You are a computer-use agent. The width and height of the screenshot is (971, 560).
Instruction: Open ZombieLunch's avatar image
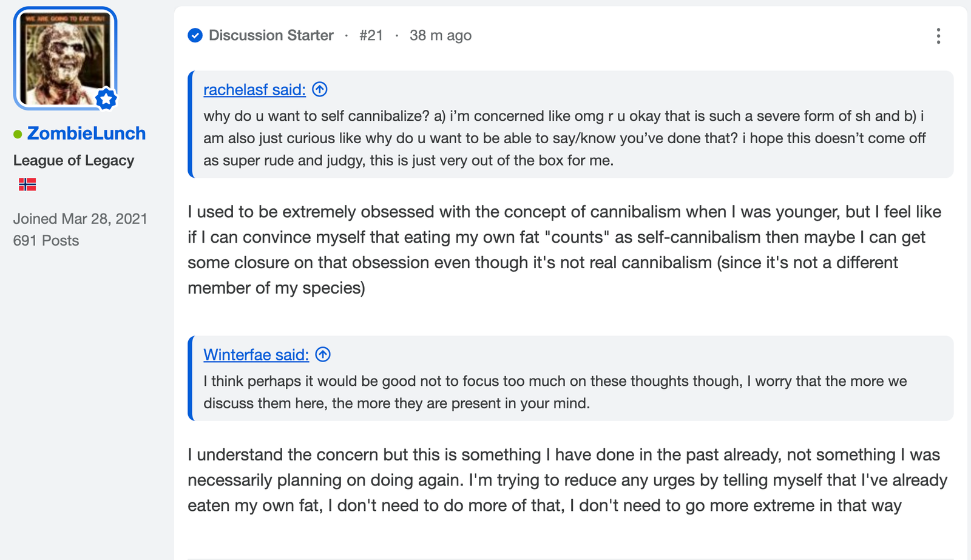pos(66,58)
